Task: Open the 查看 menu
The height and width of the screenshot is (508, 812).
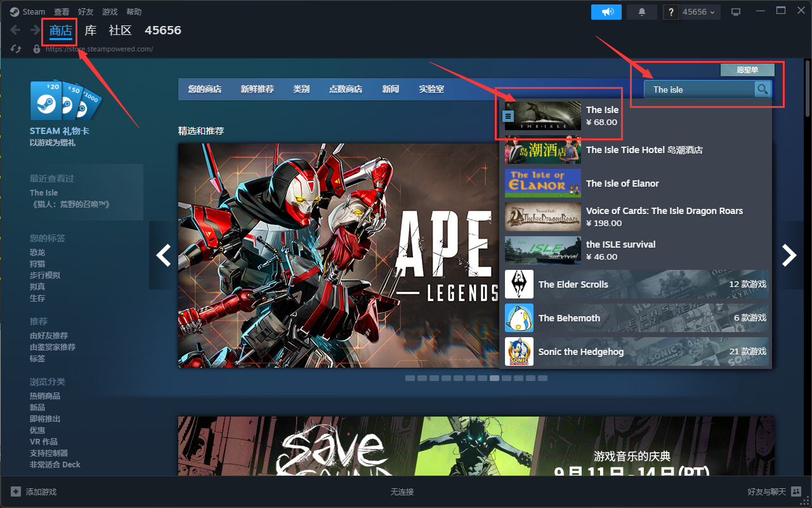Action: (x=62, y=11)
